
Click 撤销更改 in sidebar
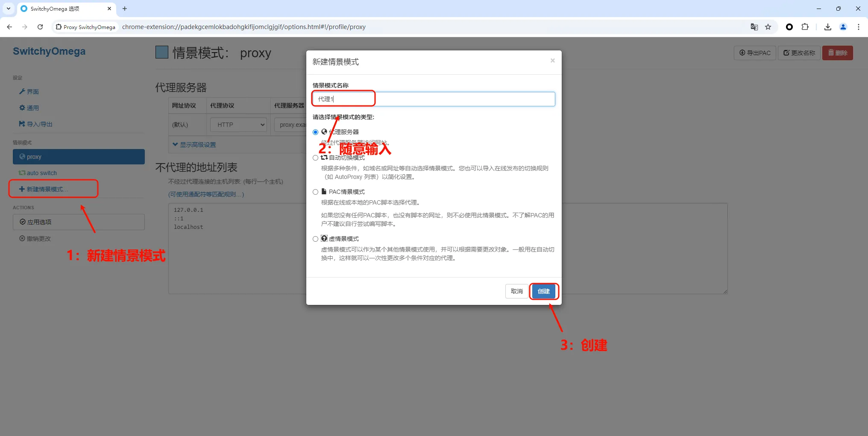35,238
